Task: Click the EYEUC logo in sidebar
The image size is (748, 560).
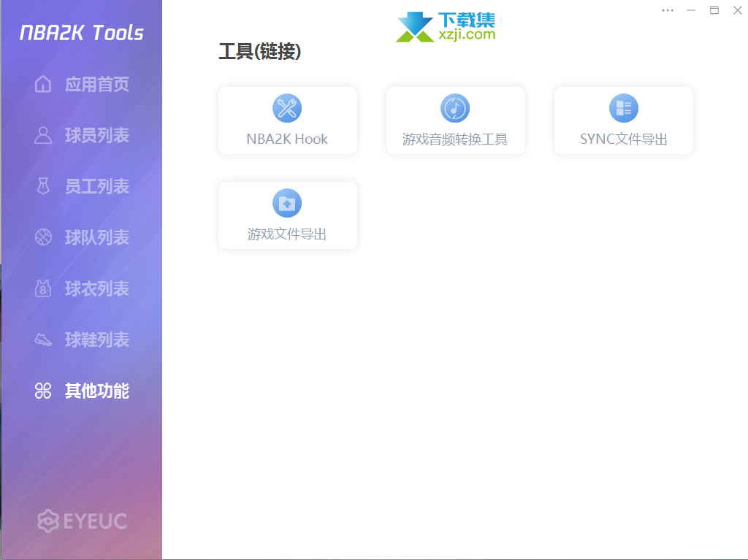Action: tap(82, 521)
